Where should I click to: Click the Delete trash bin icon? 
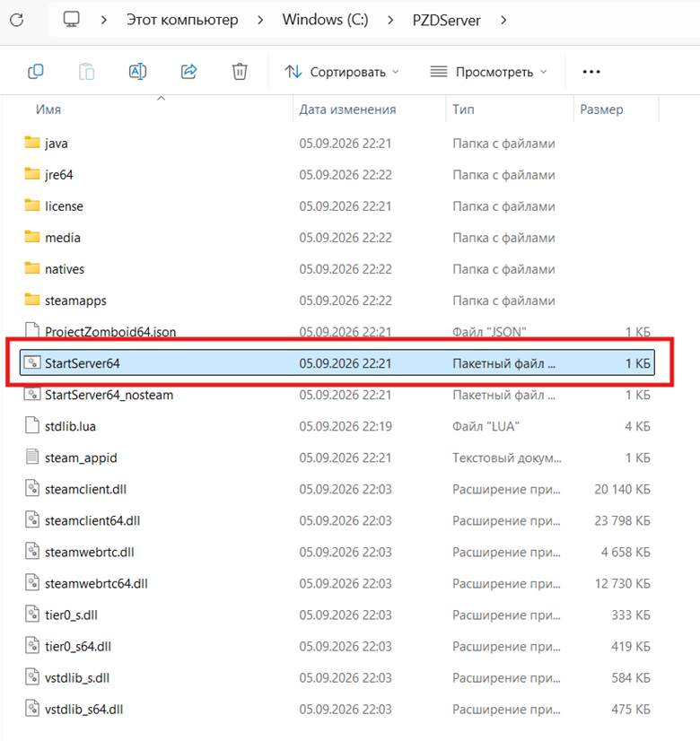click(240, 72)
